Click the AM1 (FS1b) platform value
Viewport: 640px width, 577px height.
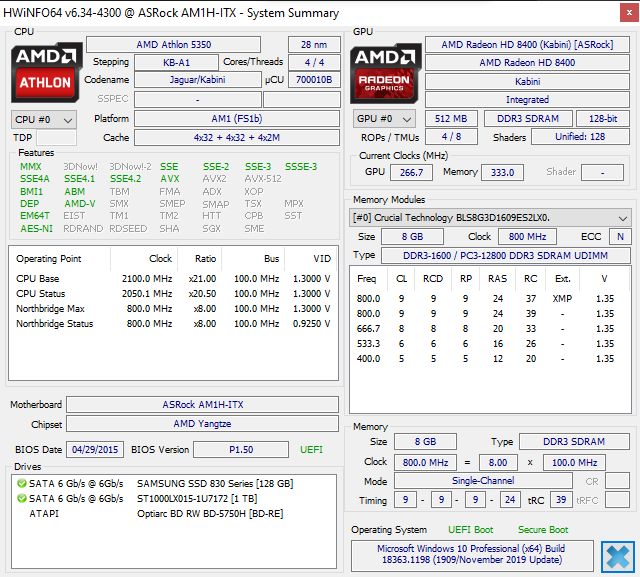[237, 119]
